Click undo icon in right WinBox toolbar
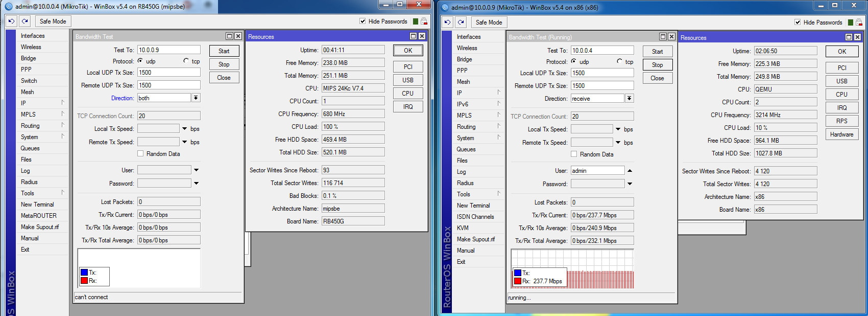The image size is (868, 316). 447,22
